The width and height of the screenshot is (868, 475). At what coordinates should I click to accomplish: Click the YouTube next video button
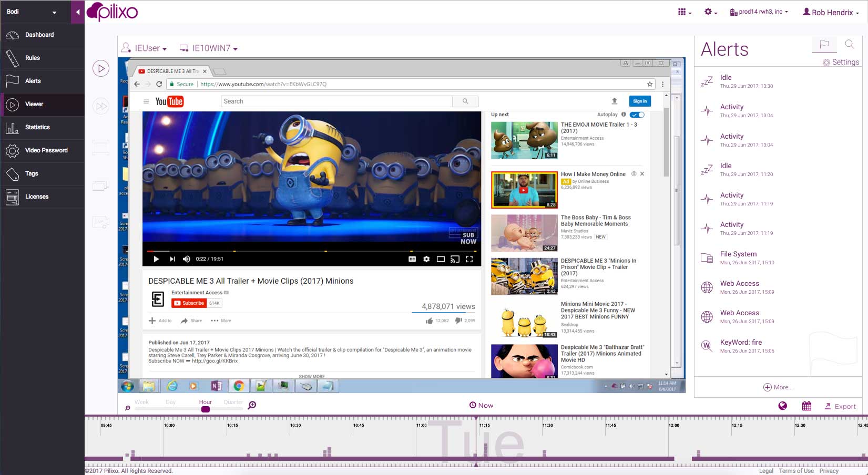pos(172,259)
